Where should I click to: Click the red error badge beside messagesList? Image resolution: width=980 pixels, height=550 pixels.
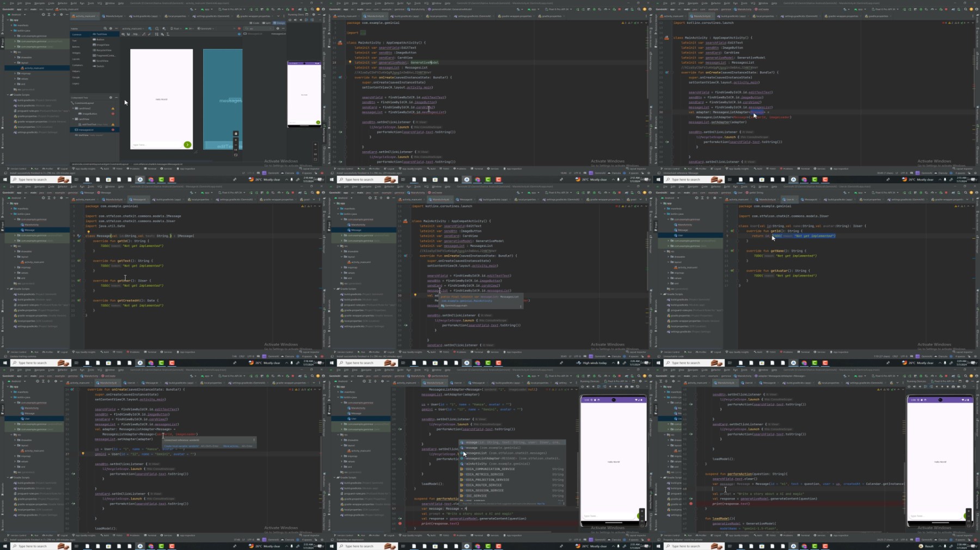pyautogui.click(x=113, y=129)
